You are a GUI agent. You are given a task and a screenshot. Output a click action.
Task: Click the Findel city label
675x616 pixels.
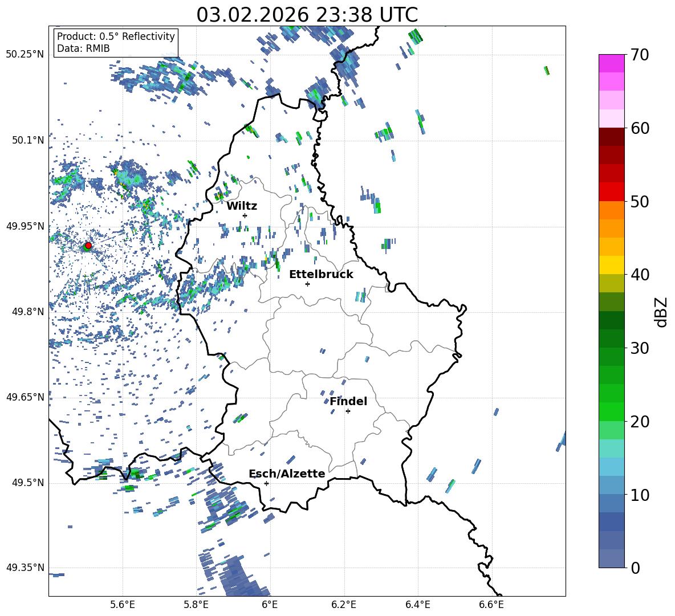pyautogui.click(x=348, y=401)
